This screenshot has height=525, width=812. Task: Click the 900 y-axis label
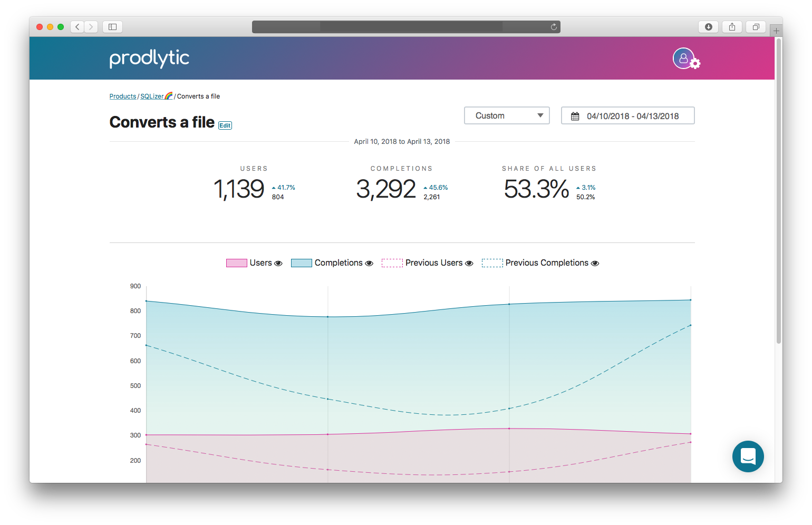[136, 286]
